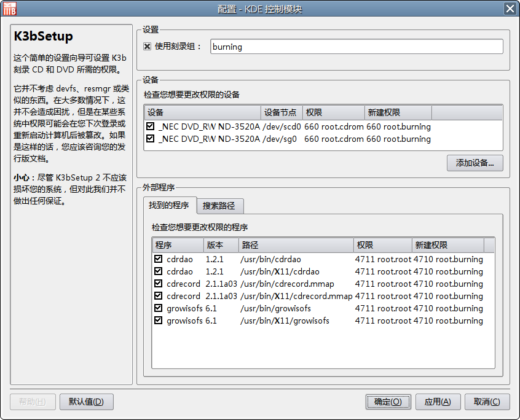Select the /usr/bin/growisofs path cell
The width and height of the screenshot is (520, 420).
[x=275, y=308]
